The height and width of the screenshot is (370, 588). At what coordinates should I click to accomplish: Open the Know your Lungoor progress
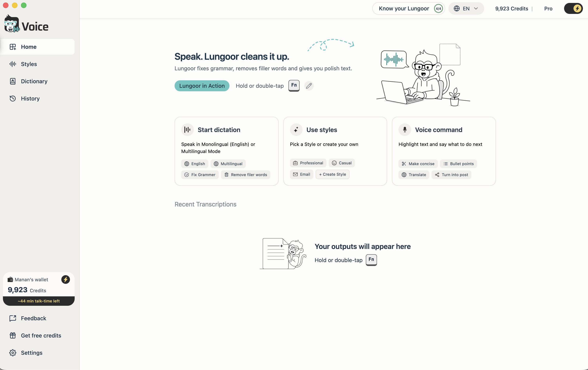pos(409,9)
